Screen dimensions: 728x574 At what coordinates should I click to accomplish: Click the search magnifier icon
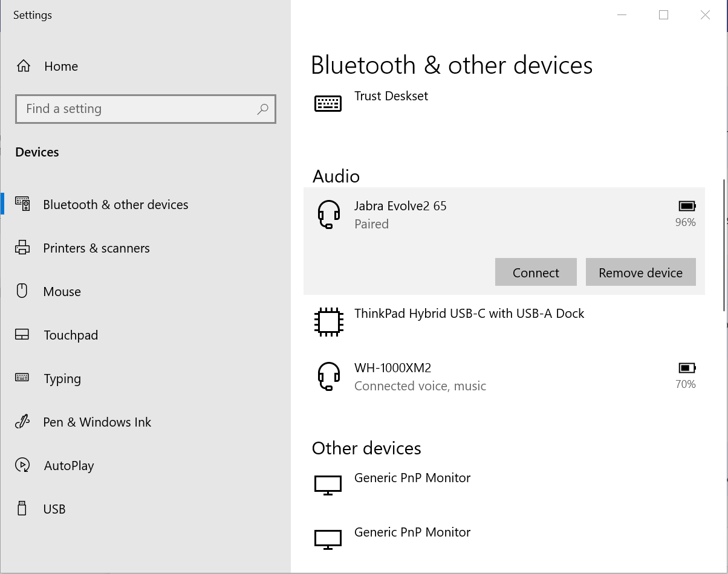tap(262, 109)
